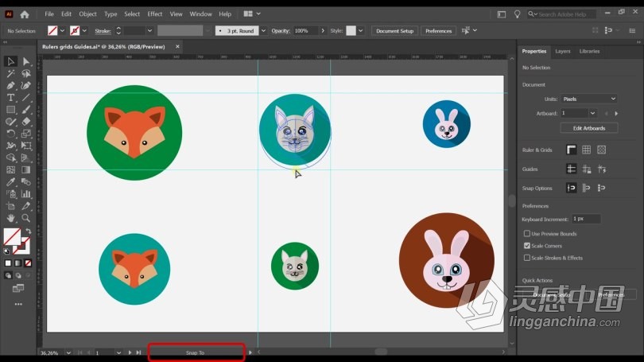The image size is (644, 362).
Task: Open the 3 pt. Round brush dropdown
Action: click(263, 31)
